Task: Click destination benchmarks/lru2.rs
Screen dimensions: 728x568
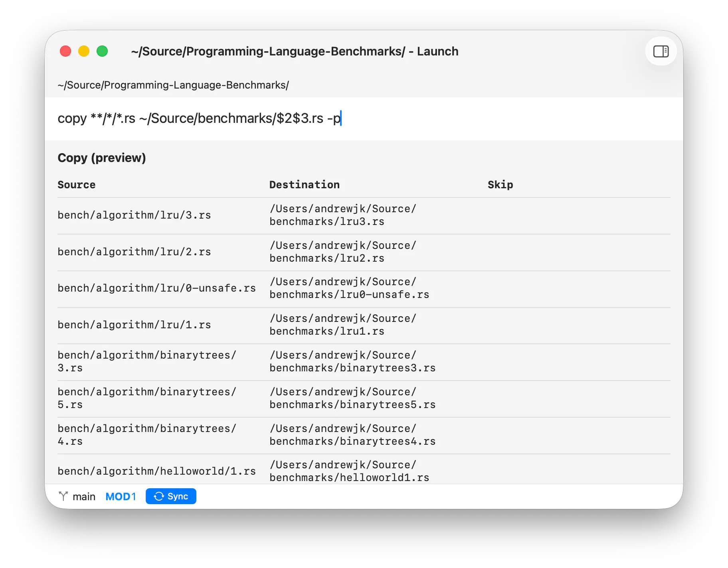Action: (x=343, y=252)
